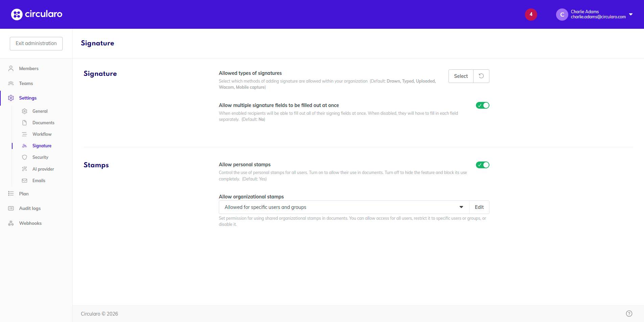This screenshot has width=644, height=322.
Task: Click the reset icon beside Select button
Action: pos(481,76)
